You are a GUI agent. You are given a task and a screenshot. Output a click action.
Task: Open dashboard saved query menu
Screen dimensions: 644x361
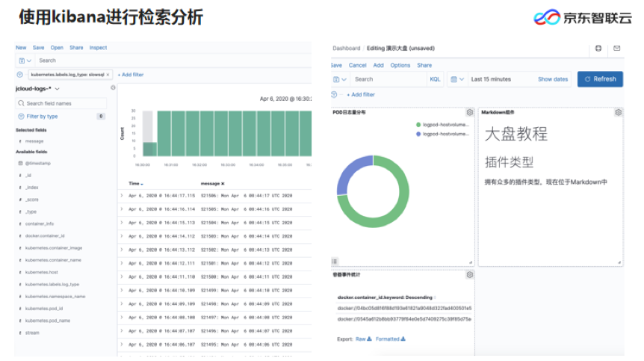(340, 79)
